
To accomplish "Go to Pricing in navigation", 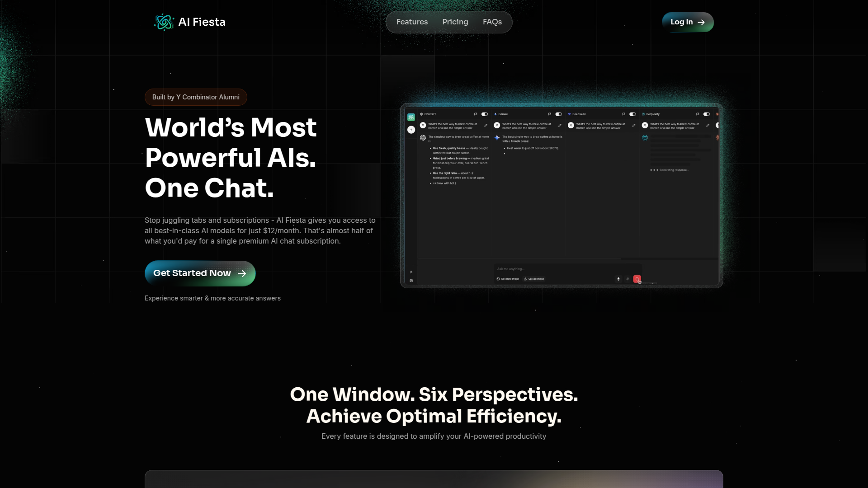I will click(x=455, y=22).
